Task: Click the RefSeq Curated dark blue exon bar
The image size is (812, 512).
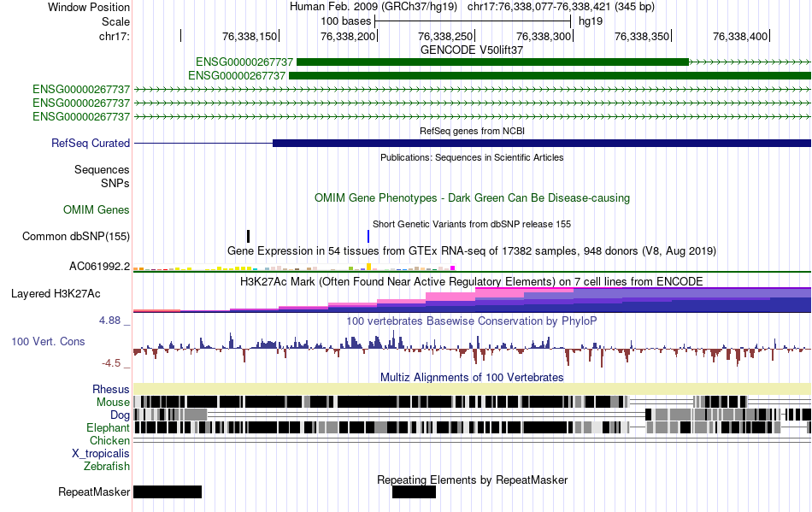Action: coord(542,143)
